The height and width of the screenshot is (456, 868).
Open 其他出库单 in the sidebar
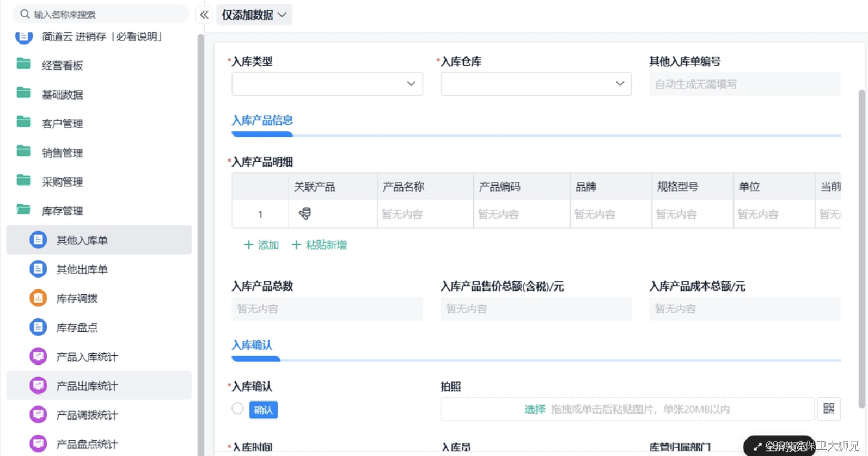click(99, 269)
